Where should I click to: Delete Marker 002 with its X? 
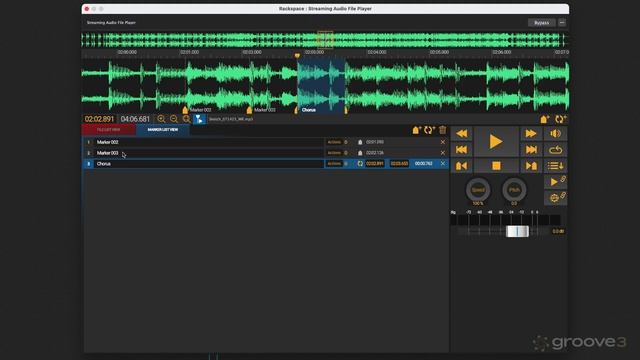pyautogui.click(x=443, y=142)
